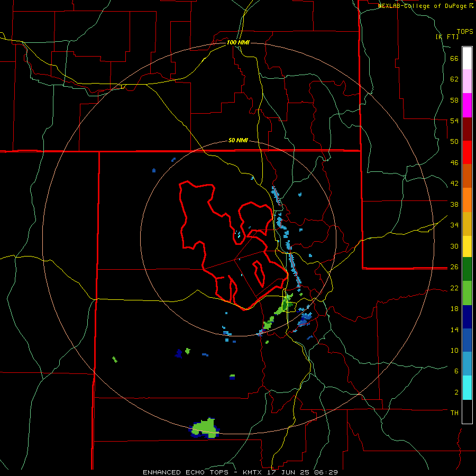Click legend value '10'
The image size is (476, 476).
tap(454, 350)
